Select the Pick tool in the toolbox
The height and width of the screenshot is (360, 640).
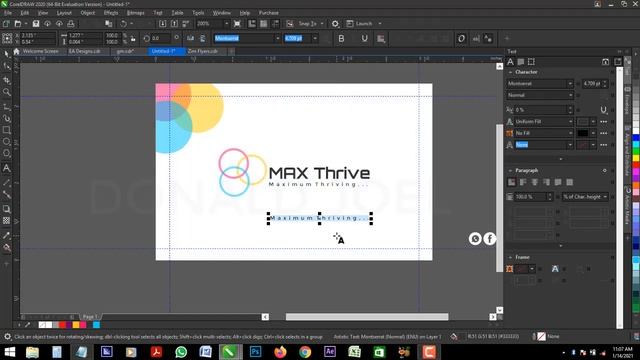click(7, 53)
